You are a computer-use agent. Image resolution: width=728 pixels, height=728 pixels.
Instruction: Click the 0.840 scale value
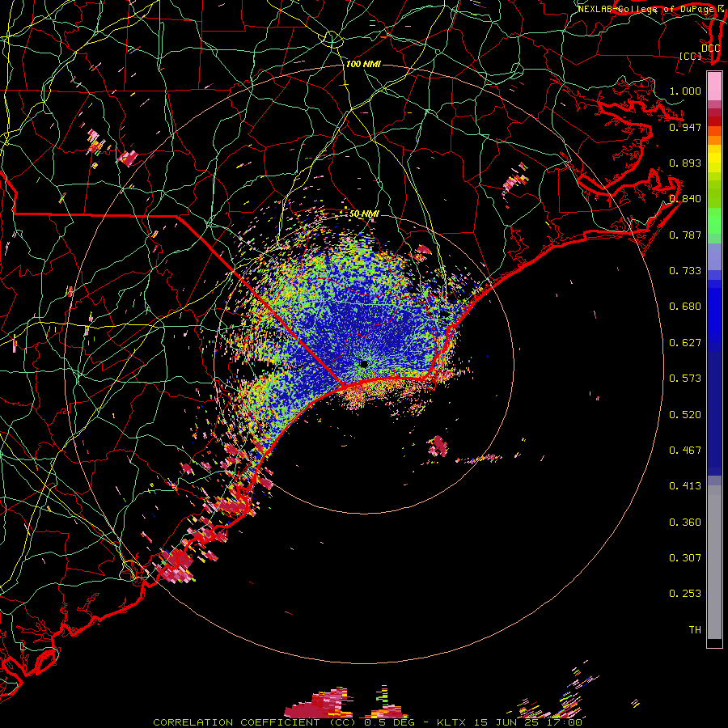click(685, 199)
